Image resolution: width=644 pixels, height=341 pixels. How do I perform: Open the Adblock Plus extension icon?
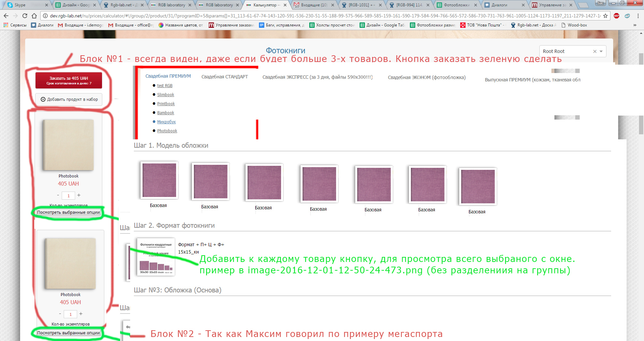pos(616,16)
